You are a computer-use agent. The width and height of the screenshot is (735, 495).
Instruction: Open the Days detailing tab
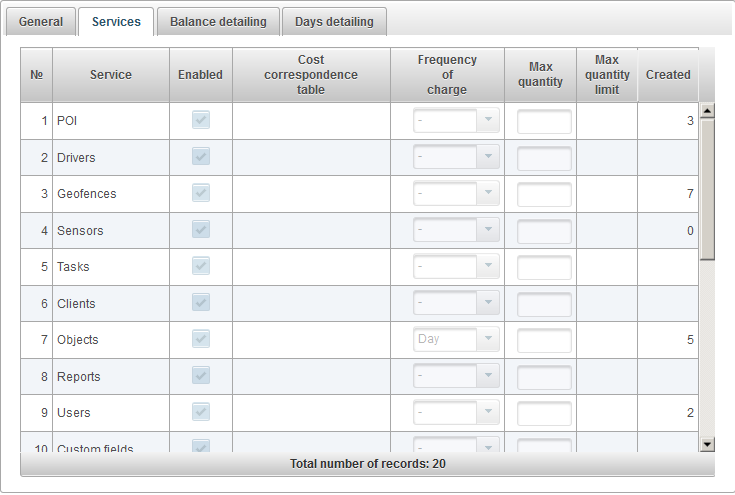click(x=334, y=22)
